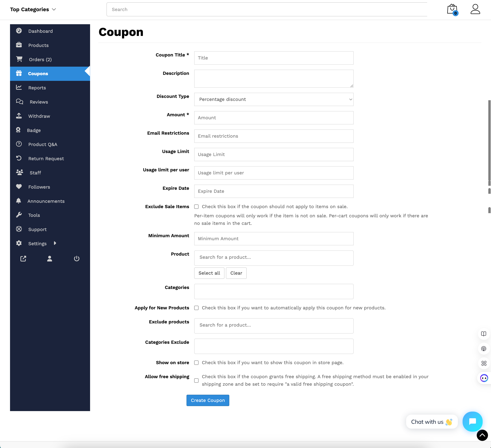Open the Exclude products search selector
The width and height of the screenshot is (491, 448).
click(x=274, y=326)
